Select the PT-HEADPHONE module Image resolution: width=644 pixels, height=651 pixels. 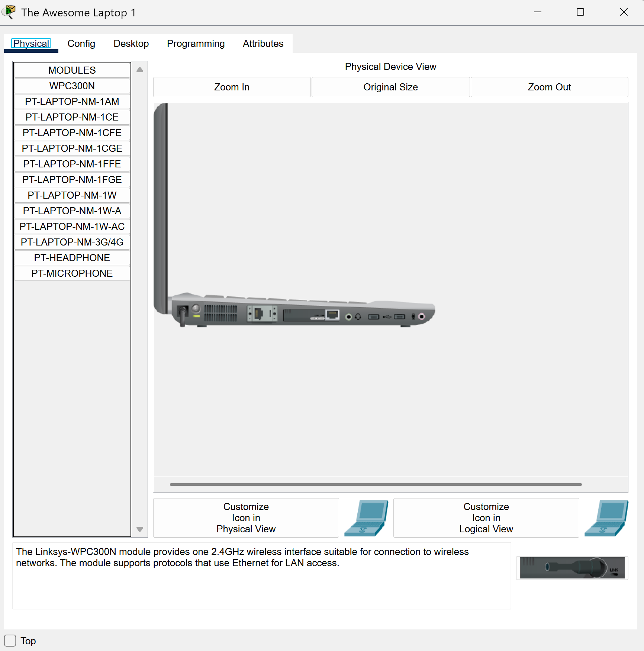tap(72, 258)
